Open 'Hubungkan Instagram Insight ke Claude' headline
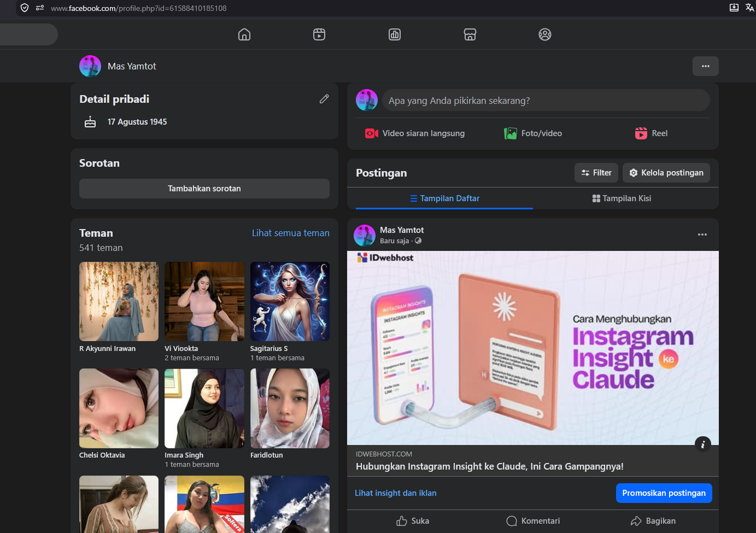The height and width of the screenshot is (533, 756). pos(490,466)
